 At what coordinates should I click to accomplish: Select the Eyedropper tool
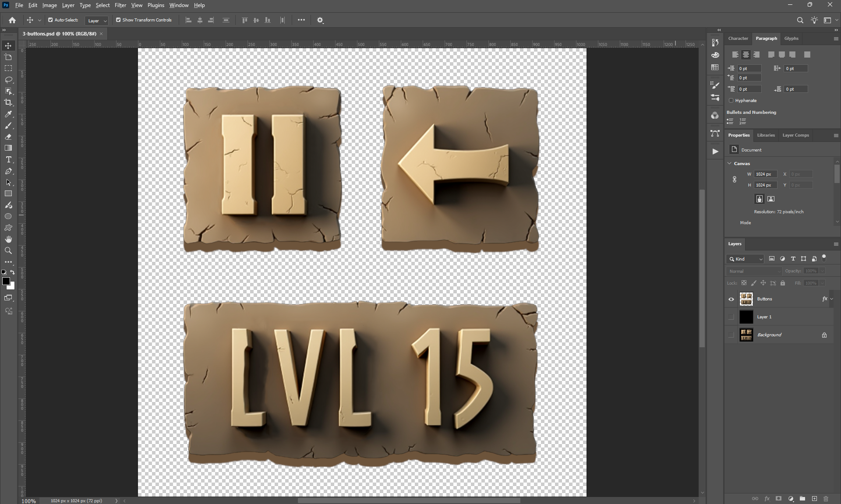click(8, 114)
